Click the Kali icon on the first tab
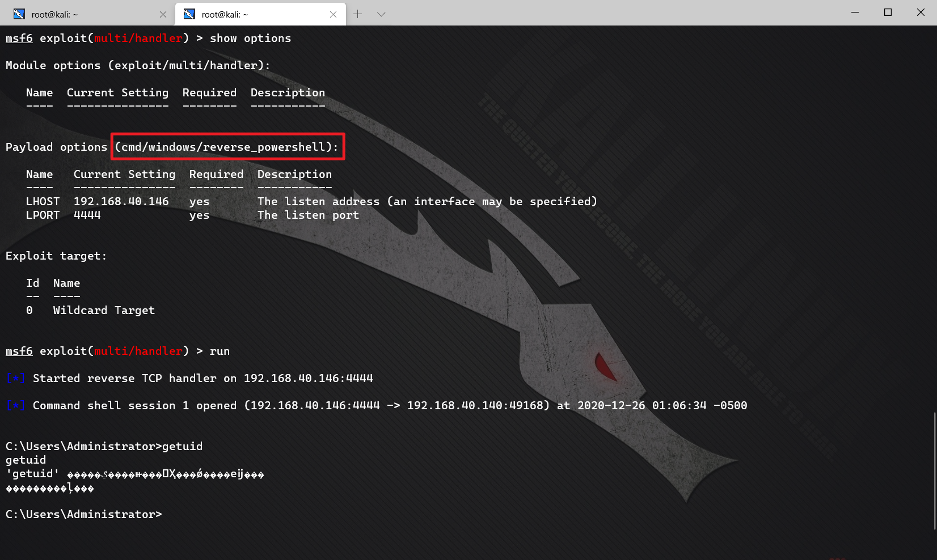Viewport: 937px width, 560px height. [x=19, y=14]
